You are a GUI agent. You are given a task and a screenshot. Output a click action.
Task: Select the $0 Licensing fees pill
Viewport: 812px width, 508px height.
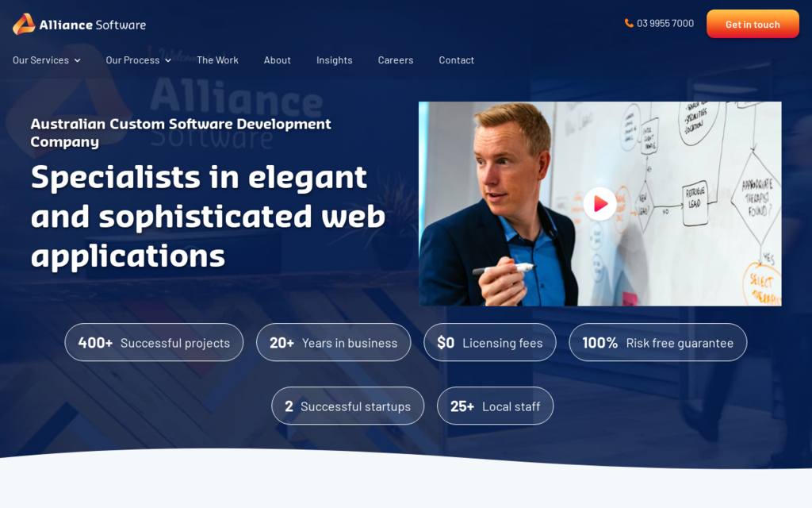pos(489,342)
